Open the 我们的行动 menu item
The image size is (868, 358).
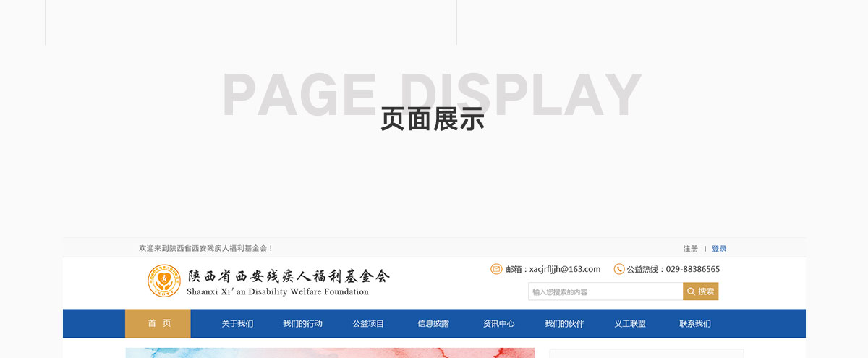(302, 324)
